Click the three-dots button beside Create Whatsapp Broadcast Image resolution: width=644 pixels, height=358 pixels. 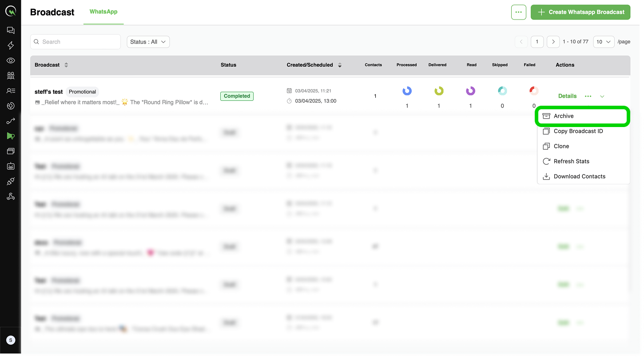point(518,12)
